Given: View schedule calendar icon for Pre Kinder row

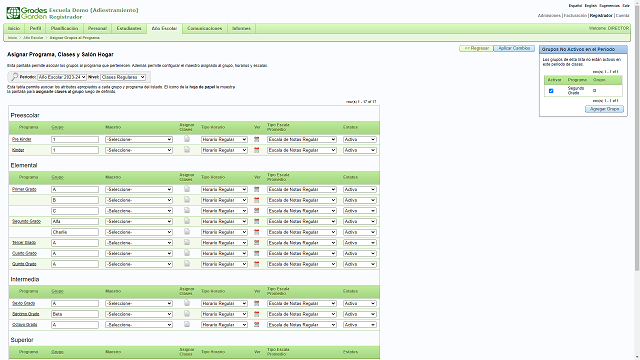Looking at the screenshot, I should pos(257,139).
